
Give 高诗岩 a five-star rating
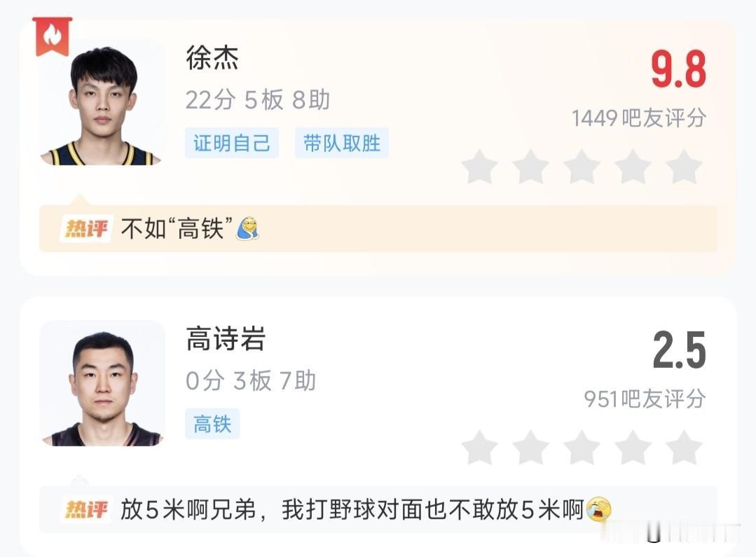point(684,448)
